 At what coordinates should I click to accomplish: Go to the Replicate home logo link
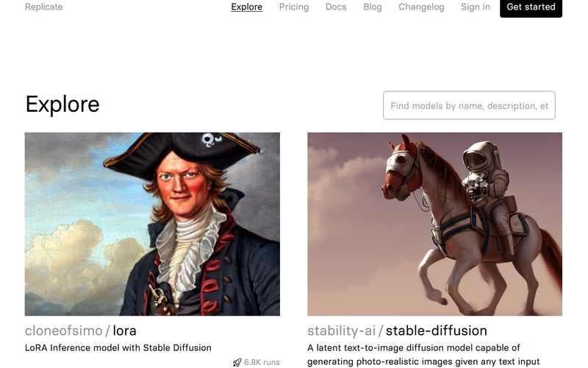click(x=44, y=7)
